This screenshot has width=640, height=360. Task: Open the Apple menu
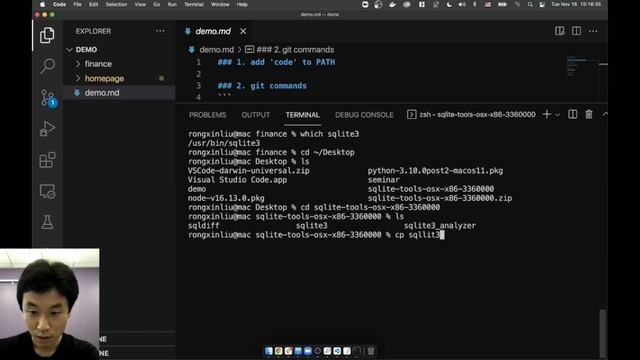tap(42, 4)
